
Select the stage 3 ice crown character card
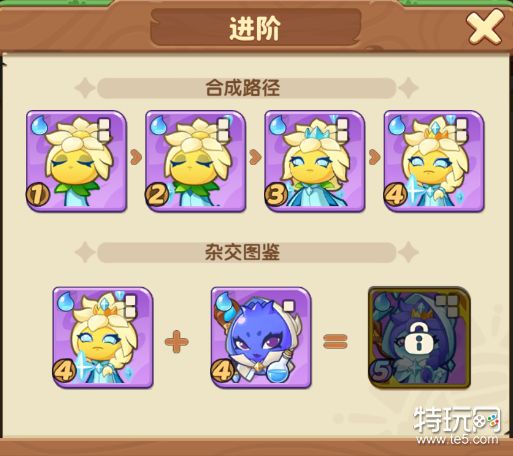pos(315,161)
